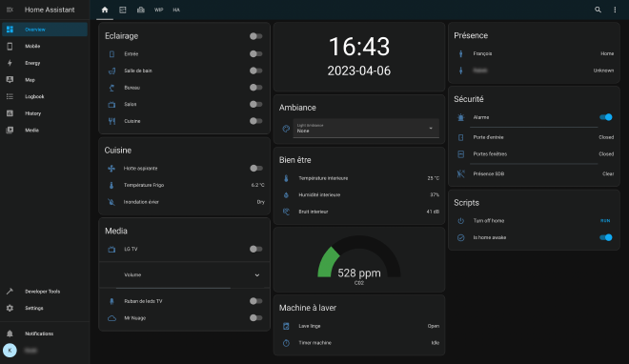This screenshot has width=629, height=364.
Task: Open the Energy panel
Action: (x=45, y=63)
